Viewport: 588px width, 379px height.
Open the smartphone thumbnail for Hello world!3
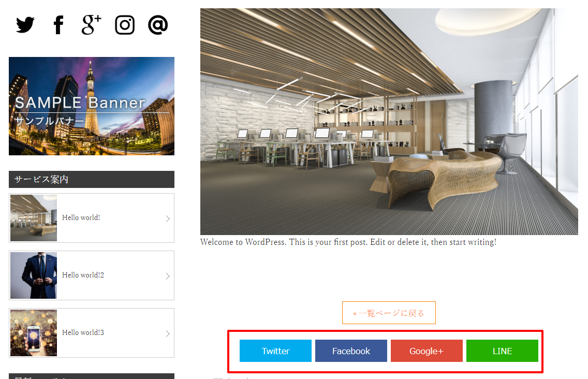pyautogui.click(x=34, y=333)
